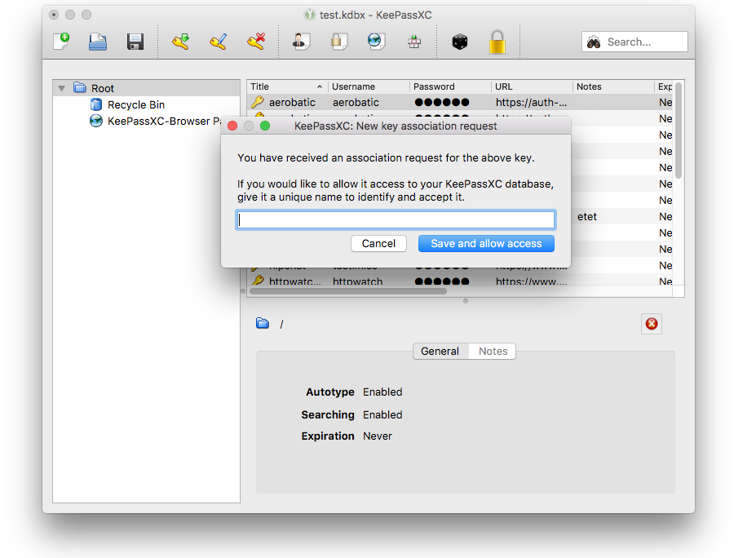Create a new database from the toolbar
Image resolution: width=756 pixels, height=558 pixels.
coord(61,42)
